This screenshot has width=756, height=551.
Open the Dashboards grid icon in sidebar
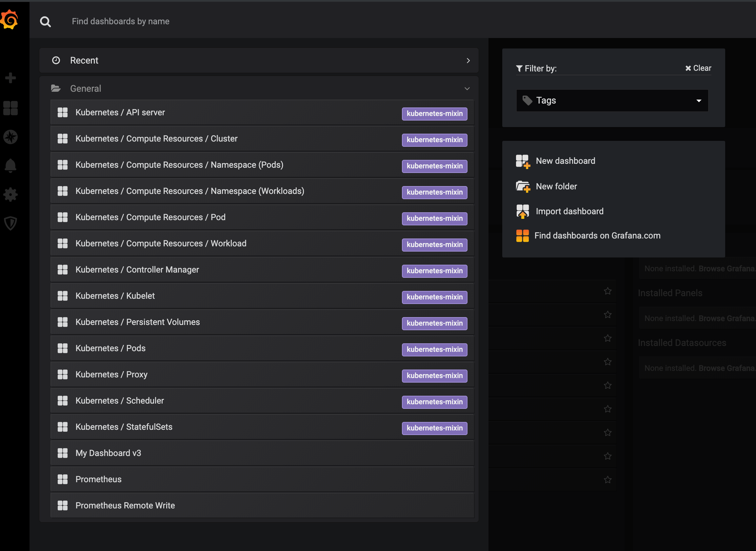pos(10,108)
